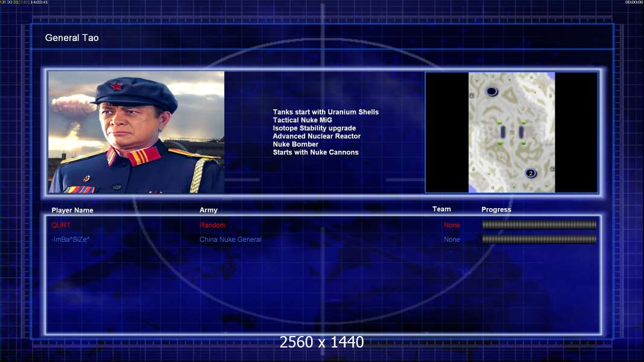Click the 2560 x 1440 resolution text
Screen dimensions: 644x362
321,342
